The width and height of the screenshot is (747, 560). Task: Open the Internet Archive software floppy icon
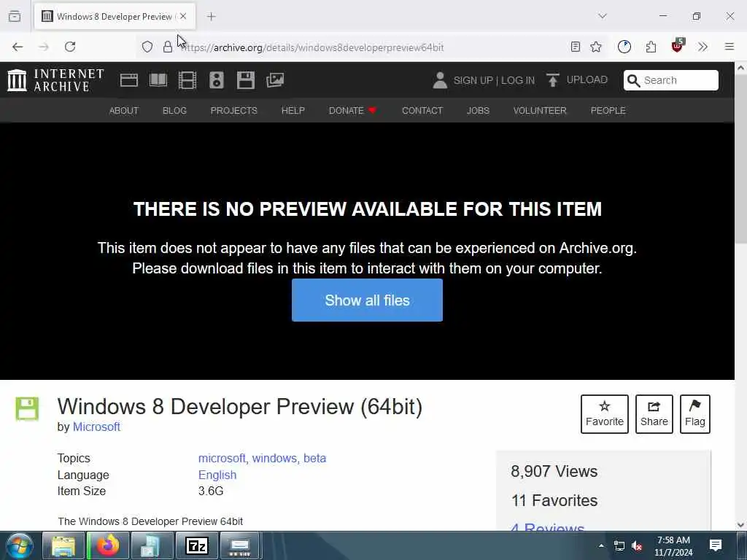[x=246, y=80]
